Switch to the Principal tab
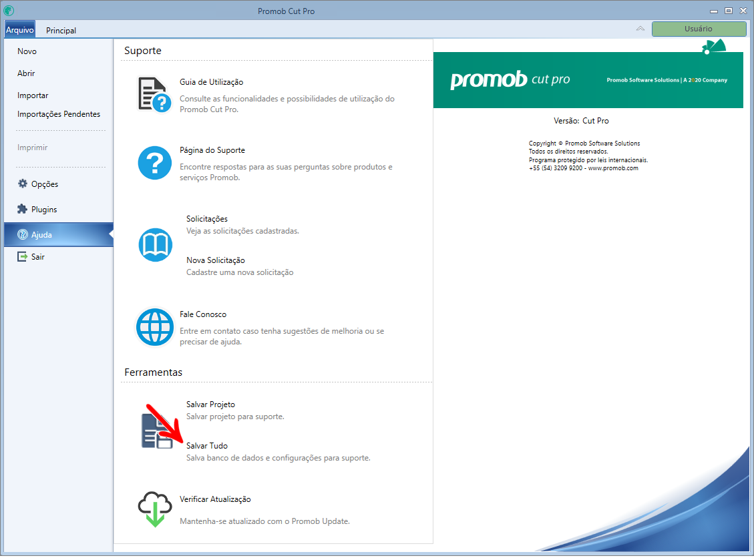Image resolution: width=754 pixels, height=560 pixels. click(61, 30)
